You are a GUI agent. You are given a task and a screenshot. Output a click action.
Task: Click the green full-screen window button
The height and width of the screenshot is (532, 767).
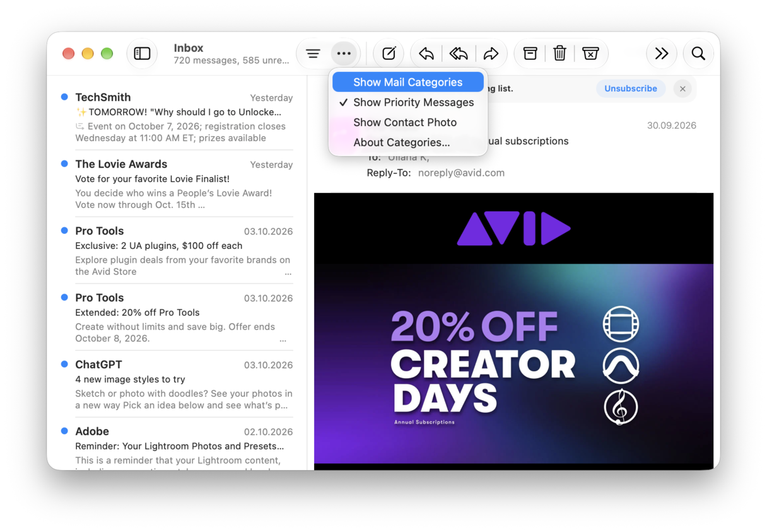[x=107, y=54]
